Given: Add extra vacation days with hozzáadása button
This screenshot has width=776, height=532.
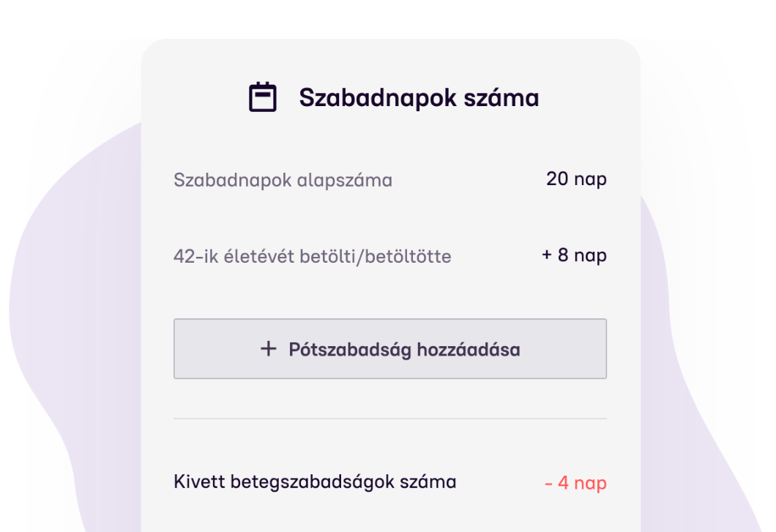Looking at the screenshot, I should (389, 348).
